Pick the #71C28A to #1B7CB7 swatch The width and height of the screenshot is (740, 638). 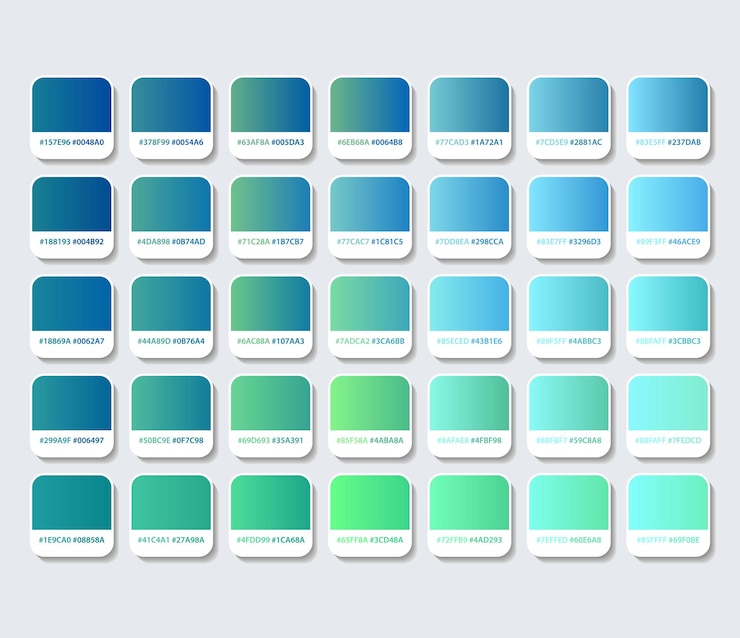[x=270, y=204]
